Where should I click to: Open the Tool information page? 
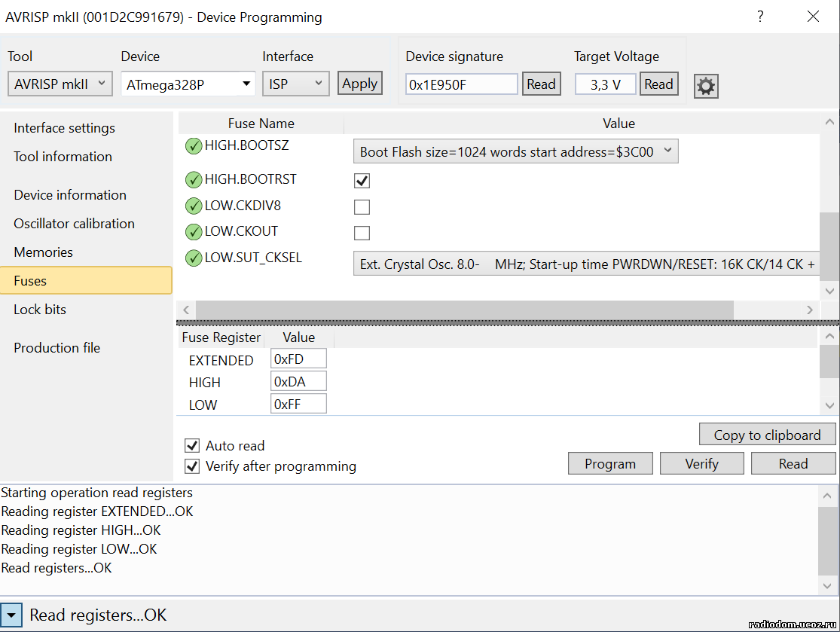[63, 157]
